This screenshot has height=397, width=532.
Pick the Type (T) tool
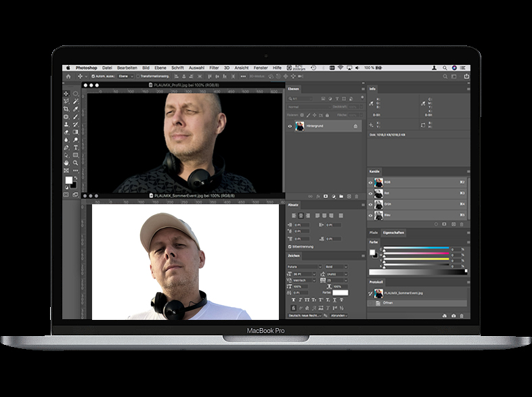75,147
